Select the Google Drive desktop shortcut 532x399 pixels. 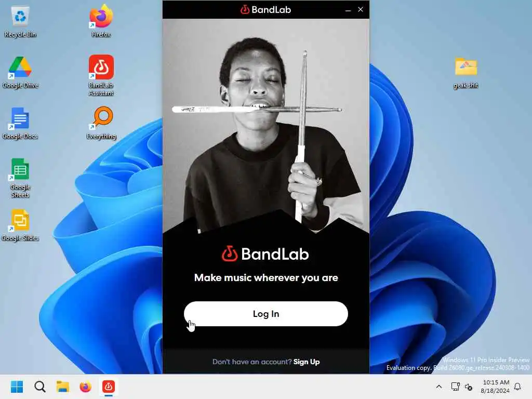[x=20, y=72]
